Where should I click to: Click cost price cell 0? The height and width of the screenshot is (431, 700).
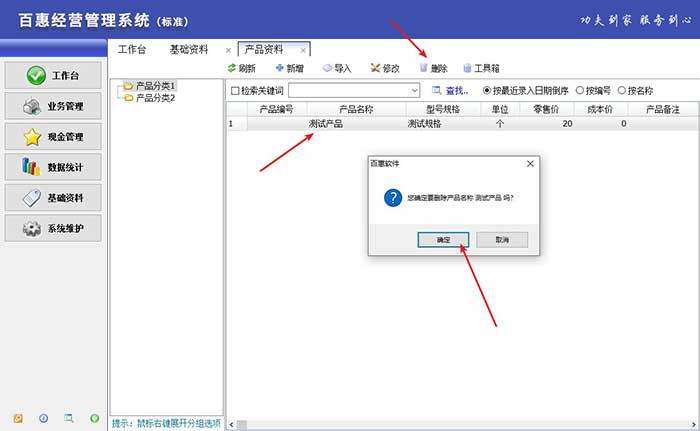[601, 124]
